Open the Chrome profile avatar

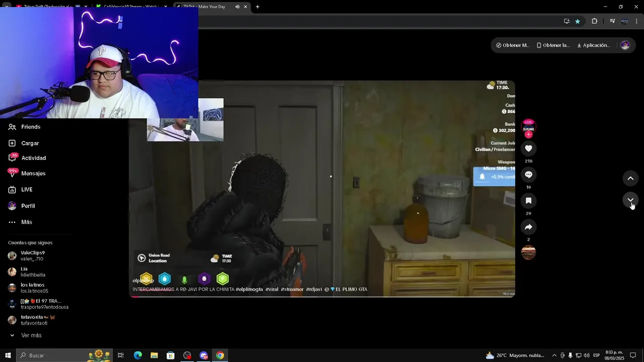click(x=624, y=21)
